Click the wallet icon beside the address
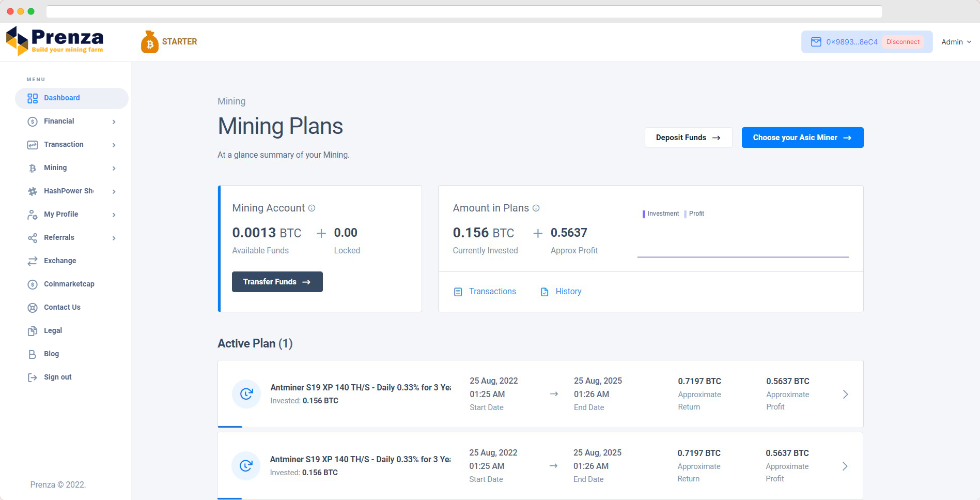This screenshot has height=500, width=980. tap(816, 41)
